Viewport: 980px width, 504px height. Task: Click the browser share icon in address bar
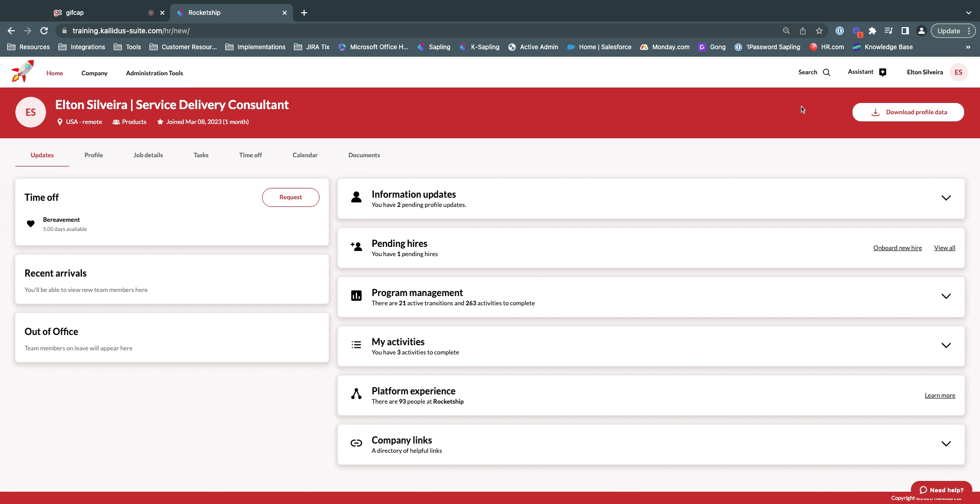point(803,31)
